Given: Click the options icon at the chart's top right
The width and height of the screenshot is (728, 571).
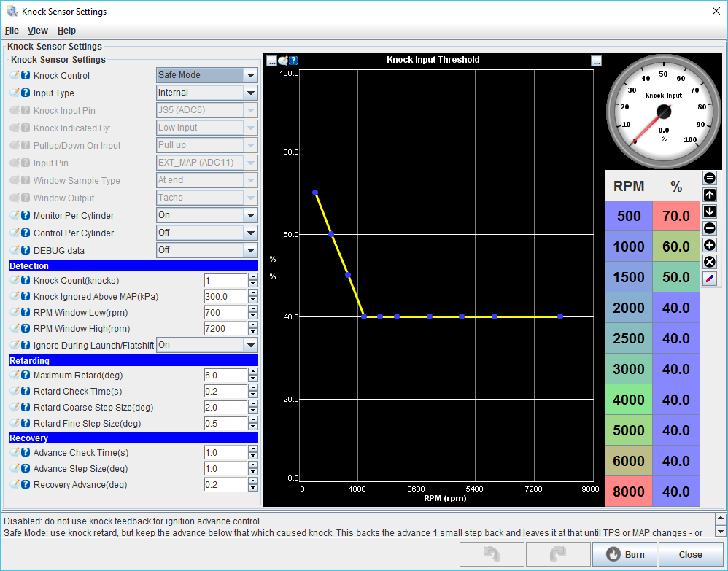Looking at the screenshot, I should (x=597, y=61).
